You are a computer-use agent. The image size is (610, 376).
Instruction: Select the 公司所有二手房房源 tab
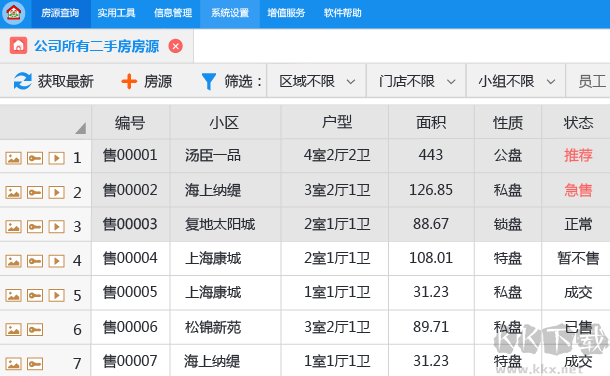pyautogui.click(x=96, y=46)
